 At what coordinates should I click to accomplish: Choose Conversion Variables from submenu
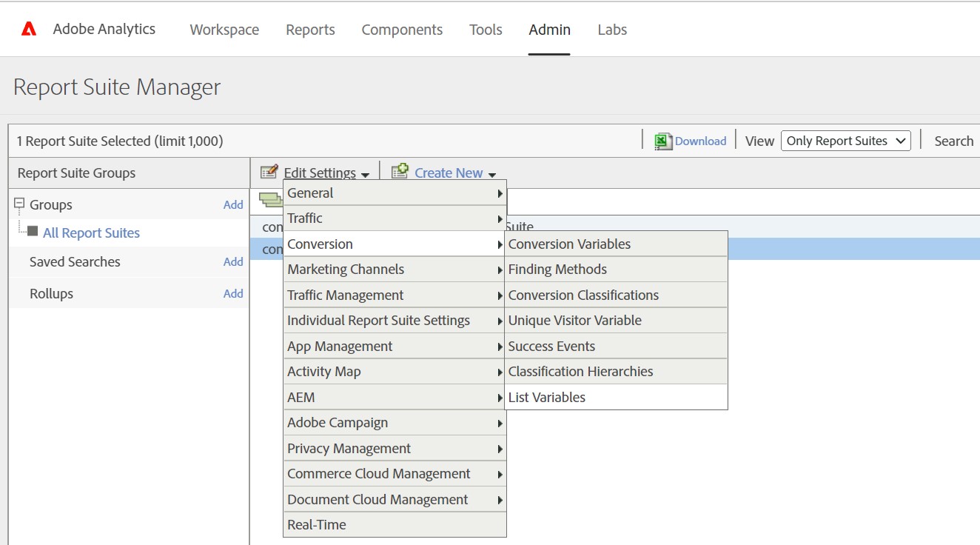616,244
